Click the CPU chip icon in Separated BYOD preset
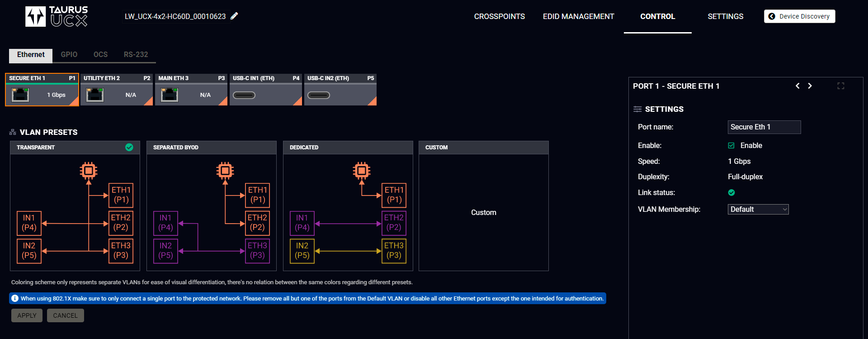868x339 pixels. pyautogui.click(x=225, y=171)
